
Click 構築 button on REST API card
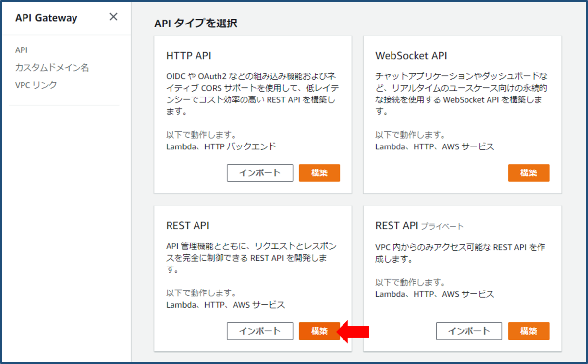tap(319, 331)
